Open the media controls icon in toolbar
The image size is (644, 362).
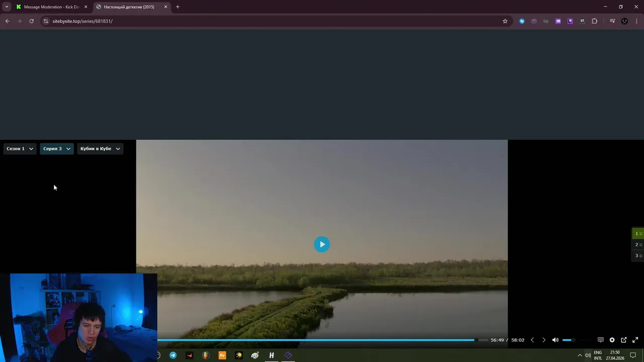point(612,21)
